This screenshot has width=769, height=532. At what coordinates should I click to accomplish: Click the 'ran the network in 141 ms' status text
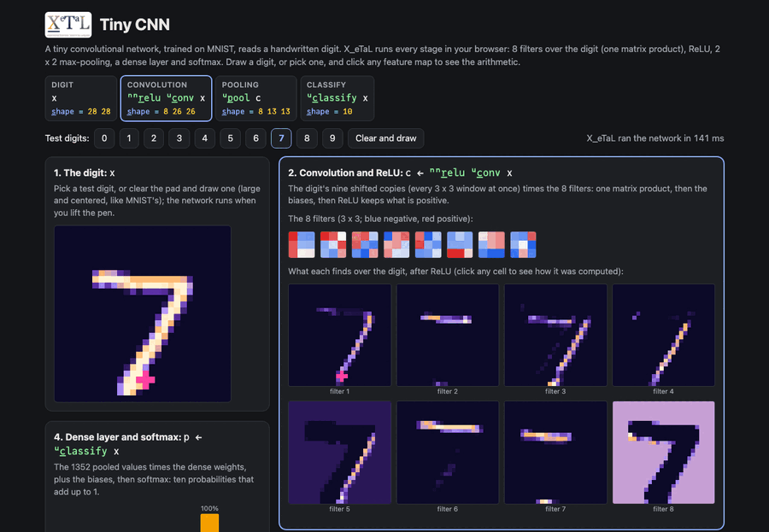pyautogui.click(x=655, y=138)
